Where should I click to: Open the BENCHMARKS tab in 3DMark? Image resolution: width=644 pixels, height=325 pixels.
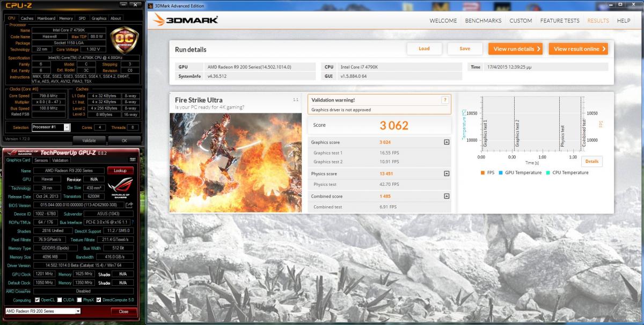[x=483, y=20]
